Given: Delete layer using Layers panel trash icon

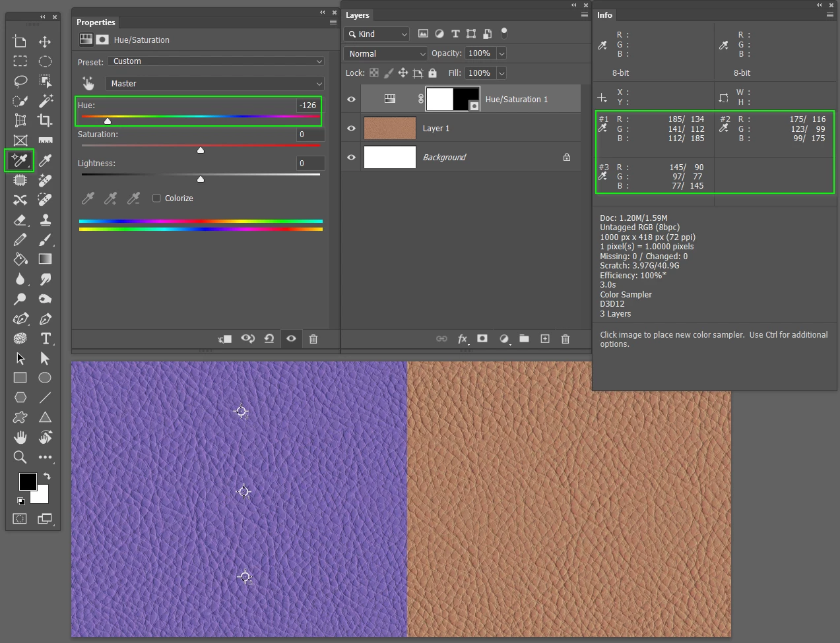Looking at the screenshot, I should (x=565, y=339).
